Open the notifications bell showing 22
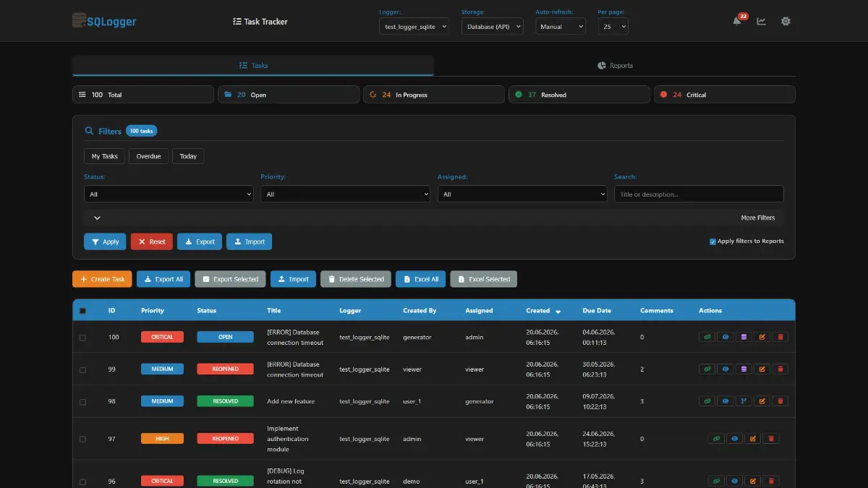868x488 pixels. (x=737, y=21)
